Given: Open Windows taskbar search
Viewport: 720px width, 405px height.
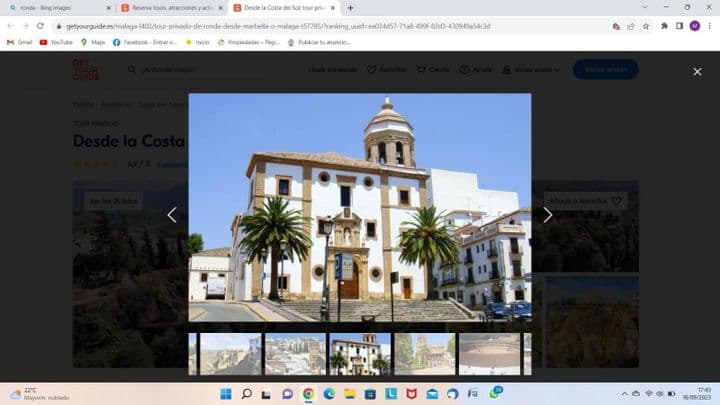Looking at the screenshot, I should tap(247, 394).
